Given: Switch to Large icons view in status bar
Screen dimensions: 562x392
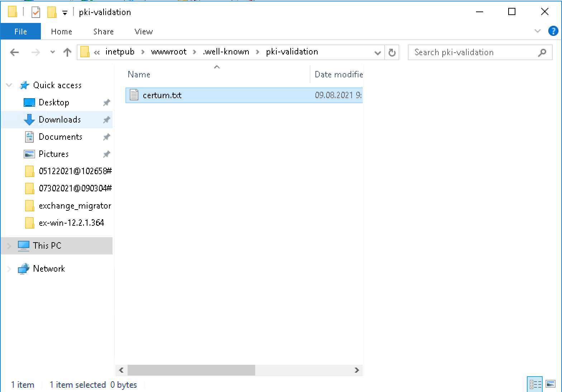Looking at the screenshot, I should click(x=551, y=384).
